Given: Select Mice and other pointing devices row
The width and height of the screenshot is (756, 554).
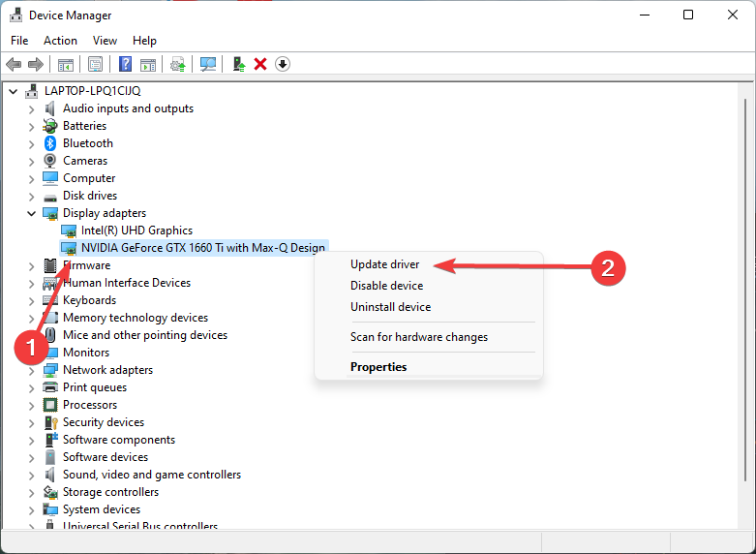Looking at the screenshot, I should 145,335.
